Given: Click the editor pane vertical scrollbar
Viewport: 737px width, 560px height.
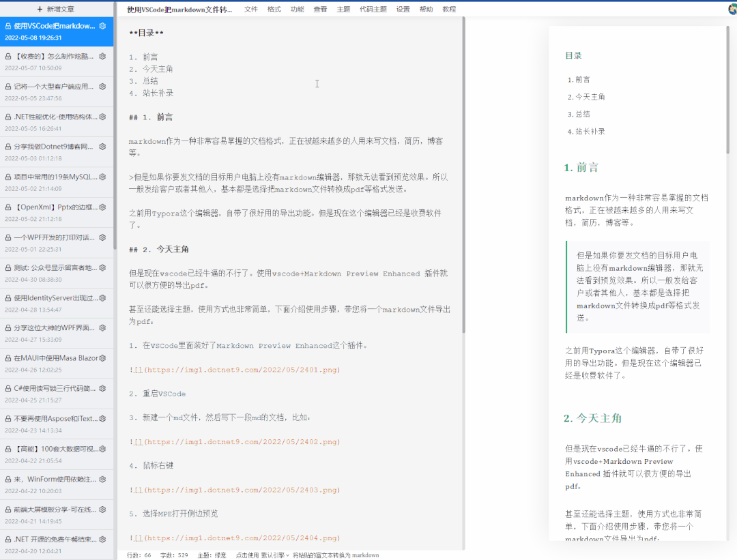Looking at the screenshot, I should (463, 175).
